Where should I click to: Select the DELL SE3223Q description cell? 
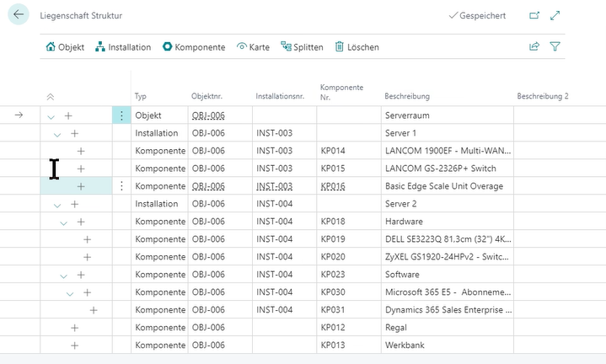point(448,239)
